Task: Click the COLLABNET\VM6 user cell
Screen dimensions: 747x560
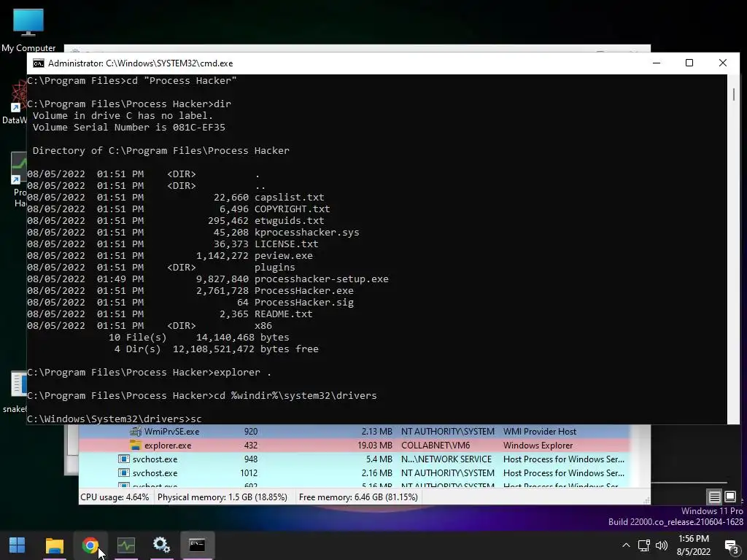Action: point(436,446)
